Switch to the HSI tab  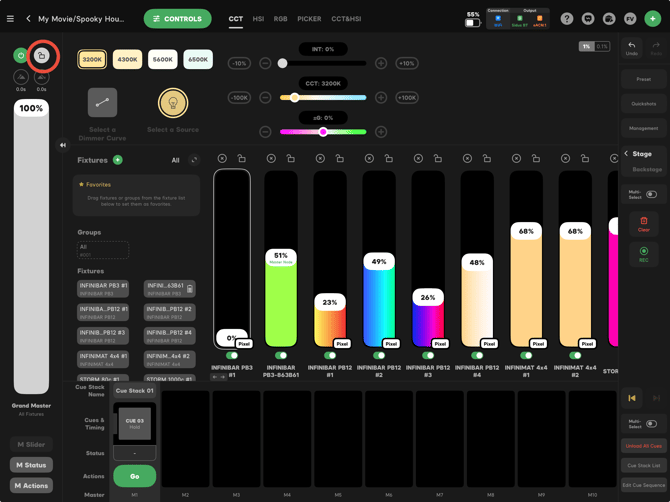pos(258,19)
